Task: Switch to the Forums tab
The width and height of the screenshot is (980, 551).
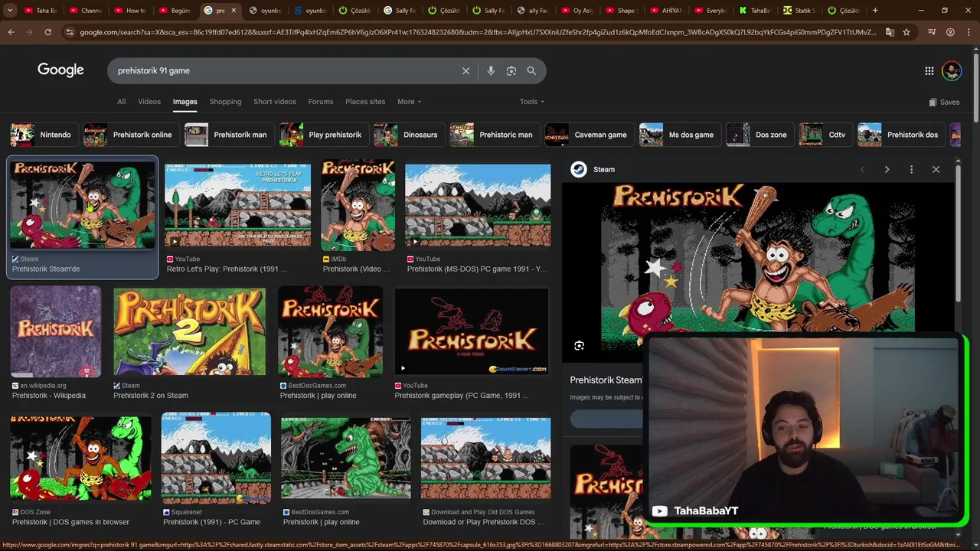Action: pos(321,102)
